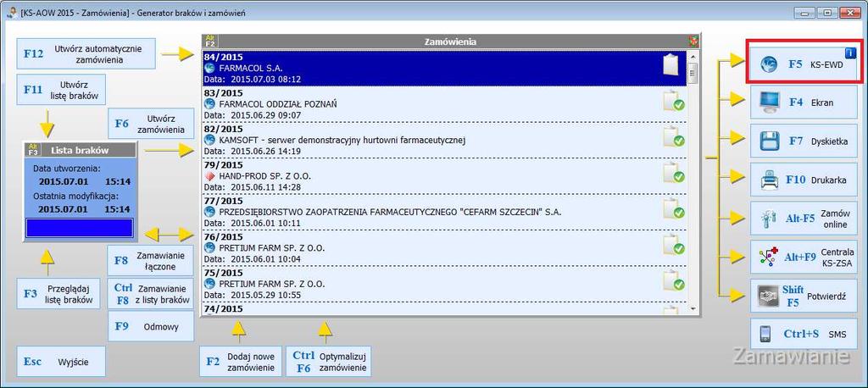Click F11 Utwórz listę braków

click(x=61, y=89)
